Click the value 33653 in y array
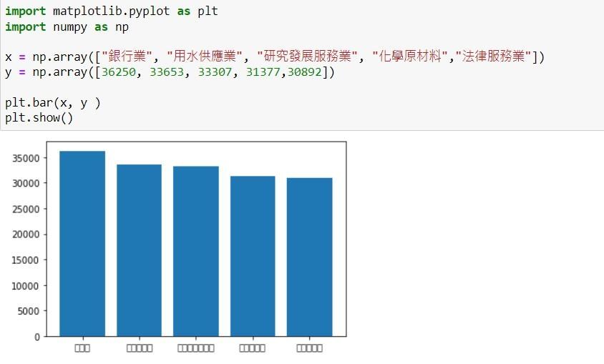 (167, 72)
